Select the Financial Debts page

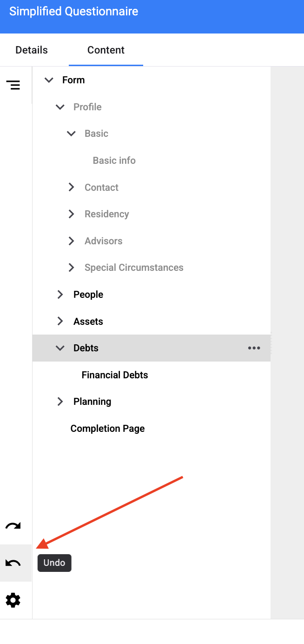[x=115, y=375]
